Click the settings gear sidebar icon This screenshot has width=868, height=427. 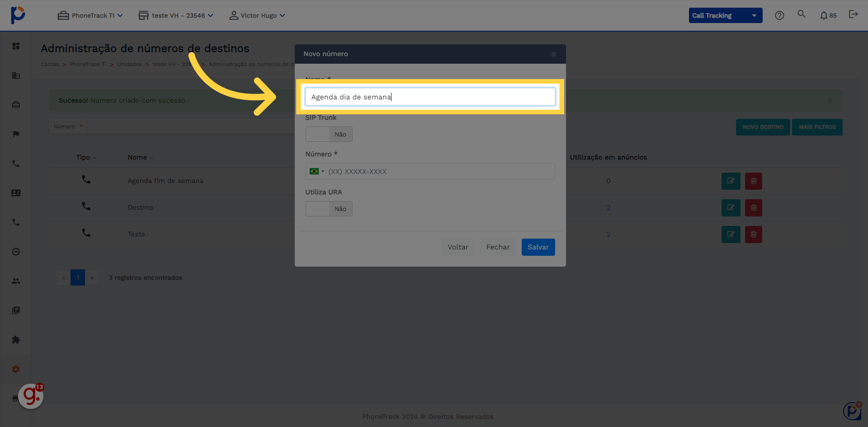click(x=16, y=369)
